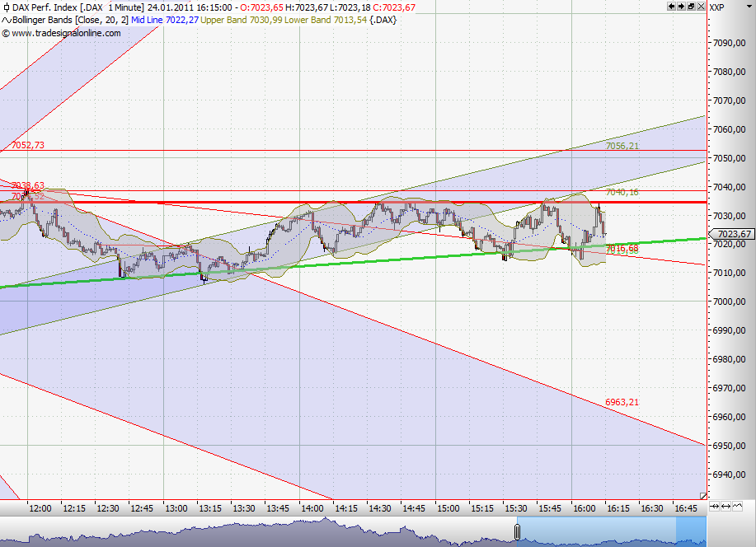This screenshot has width=756, height=547.
Task: Click the diagonal resize corner icon
Action: (x=704, y=495)
